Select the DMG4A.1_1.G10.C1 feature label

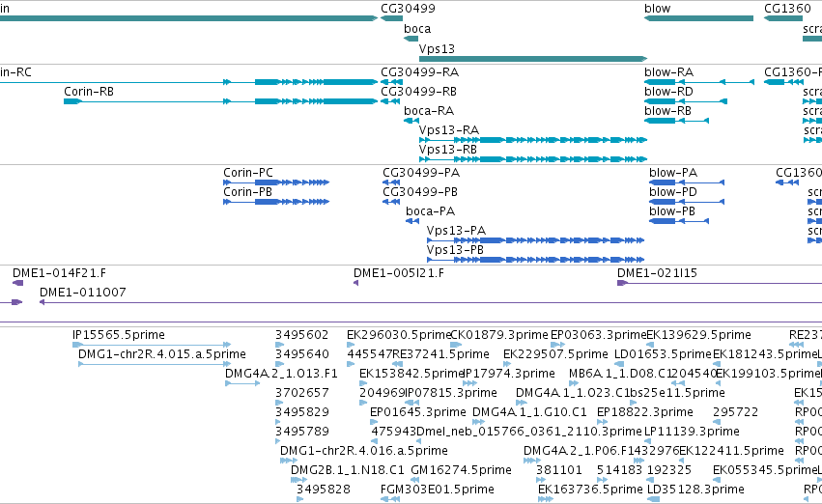point(529,412)
